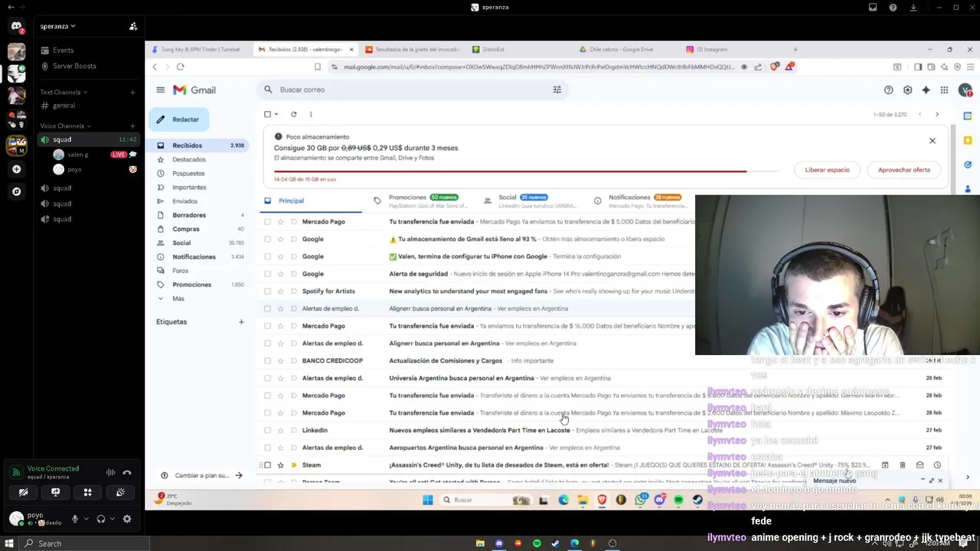Toggle Discord camera button
Image resolution: width=980 pixels, height=551 pixels.
pos(23,492)
